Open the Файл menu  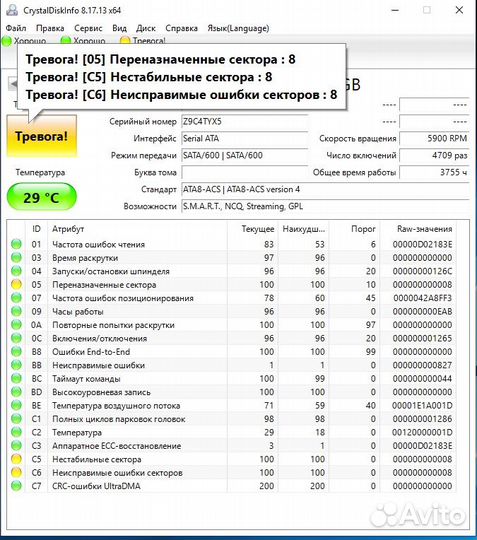tap(16, 28)
